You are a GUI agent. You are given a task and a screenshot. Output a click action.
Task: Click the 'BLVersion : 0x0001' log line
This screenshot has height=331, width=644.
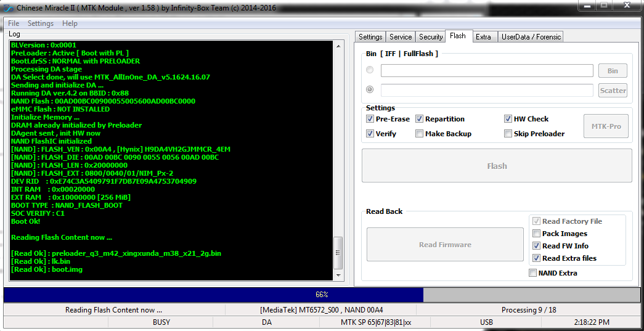[x=44, y=45]
